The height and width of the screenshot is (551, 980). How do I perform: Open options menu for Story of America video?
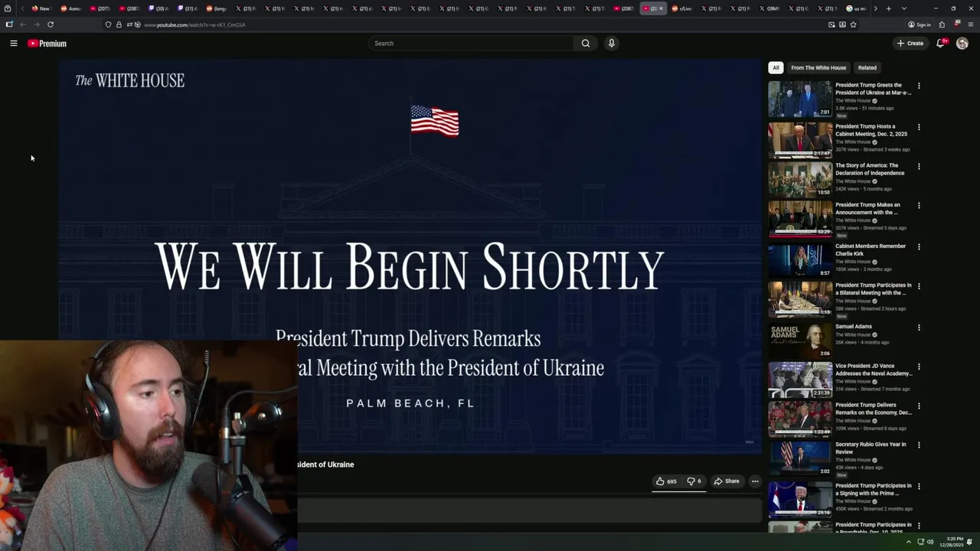(x=919, y=166)
